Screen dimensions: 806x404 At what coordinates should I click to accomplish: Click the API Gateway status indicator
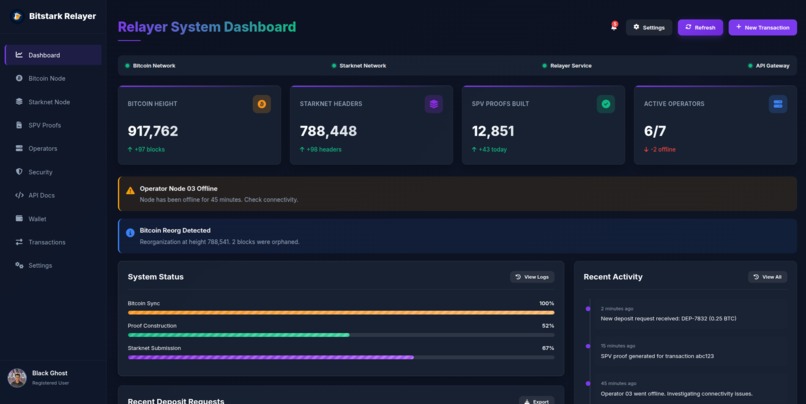coord(768,66)
